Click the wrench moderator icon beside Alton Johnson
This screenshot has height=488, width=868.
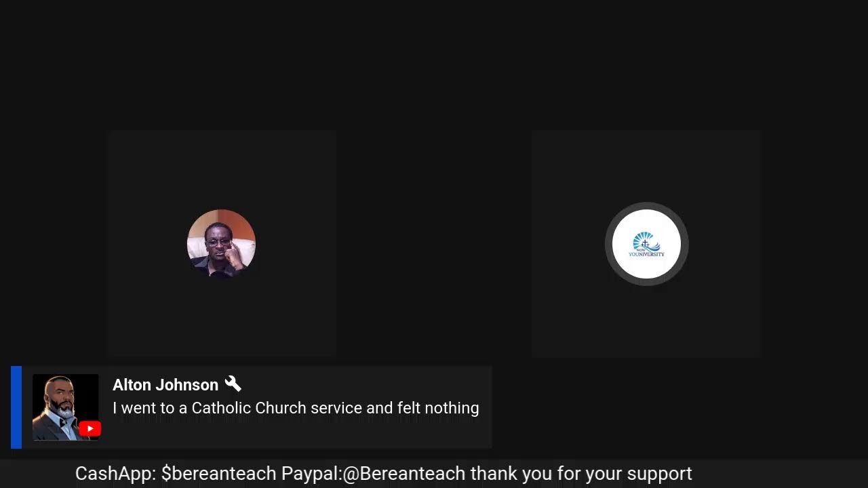[x=233, y=384]
